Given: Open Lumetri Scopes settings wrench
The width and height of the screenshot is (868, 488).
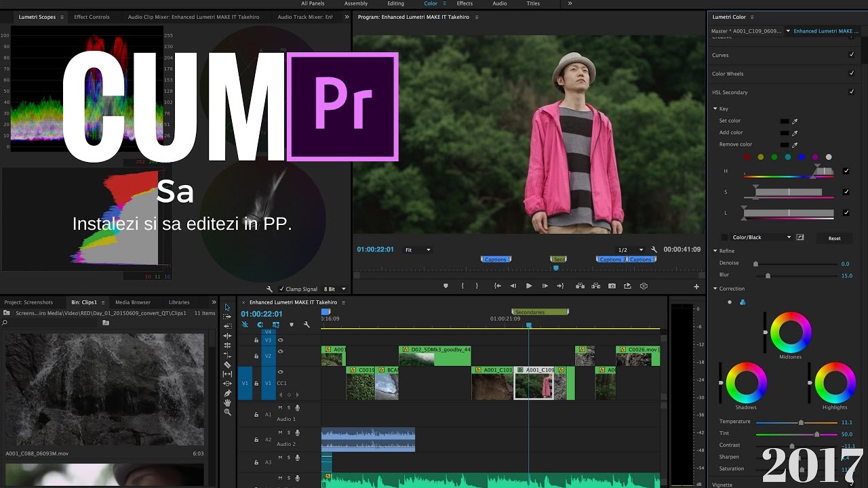Looking at the screenshot, I should 270,289.
